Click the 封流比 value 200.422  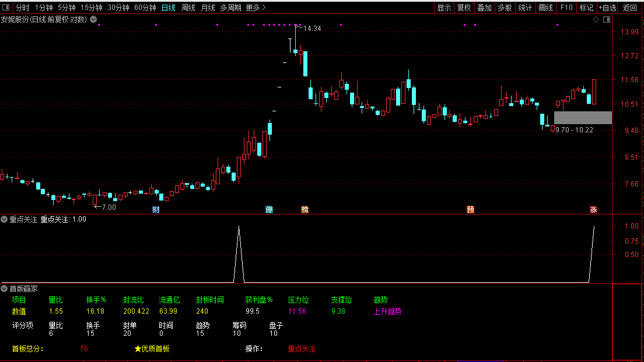point(136,311)
